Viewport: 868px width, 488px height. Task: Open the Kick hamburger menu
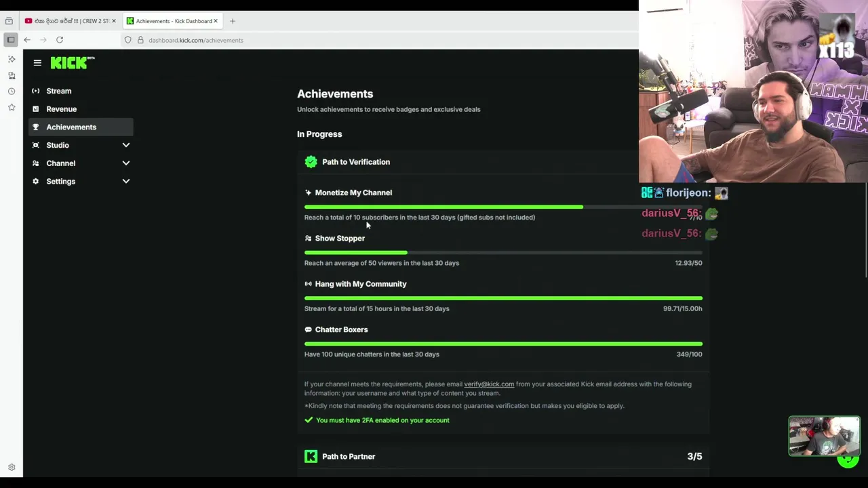pyautogui.click(x=37, y=63)
